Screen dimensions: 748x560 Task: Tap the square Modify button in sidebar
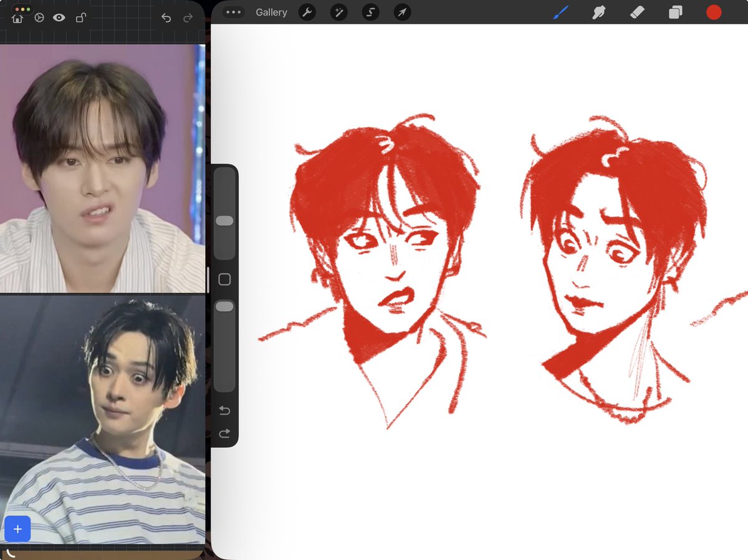click(x=224, y=280)
